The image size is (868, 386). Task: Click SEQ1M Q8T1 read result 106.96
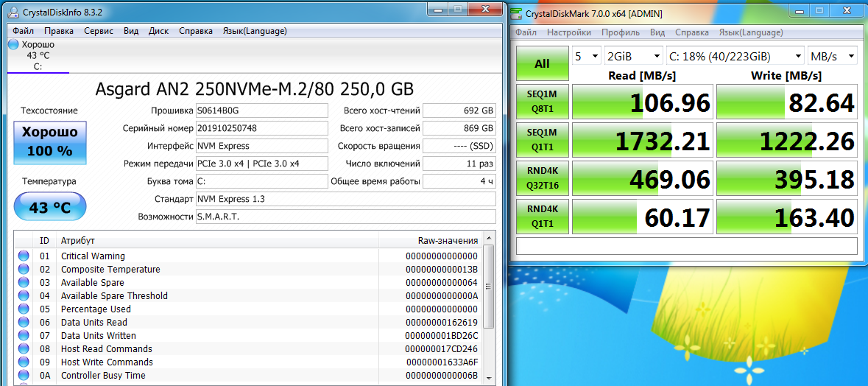(642, 102)
